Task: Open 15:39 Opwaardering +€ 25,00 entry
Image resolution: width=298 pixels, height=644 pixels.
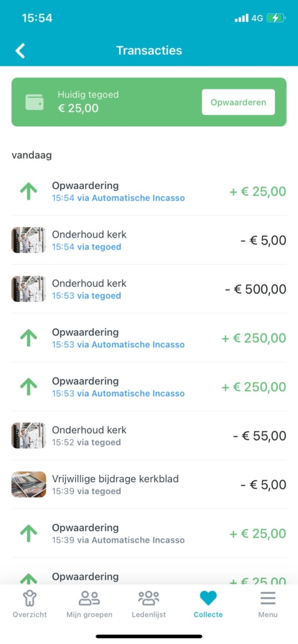Action: (x=149, y=533)
